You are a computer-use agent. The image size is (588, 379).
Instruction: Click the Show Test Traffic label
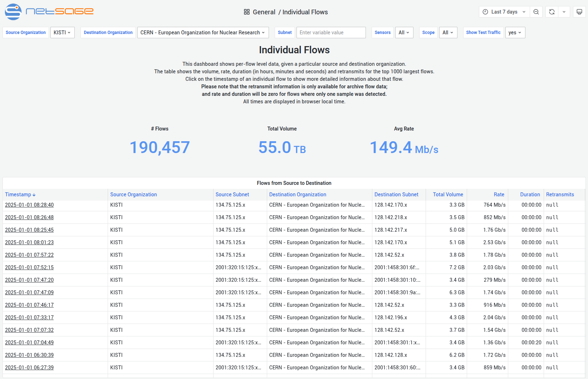483,33
